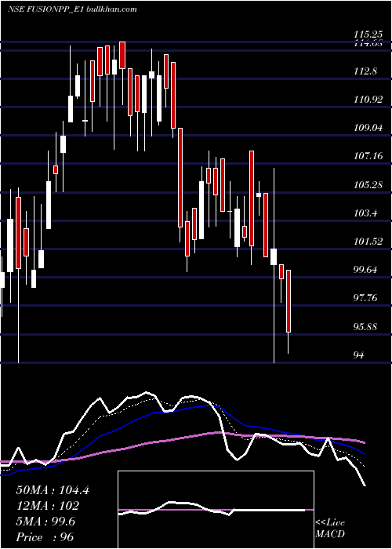Click the last red candlestick near 95.88
This screenshot has width=392, height=549.
point(289,301)
